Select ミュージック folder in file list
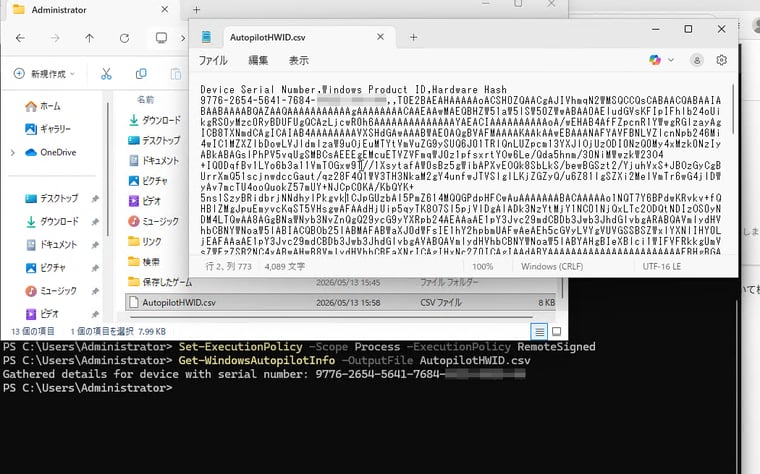Image resolution: width=760 pixels, height=474 pixels. 154,221
